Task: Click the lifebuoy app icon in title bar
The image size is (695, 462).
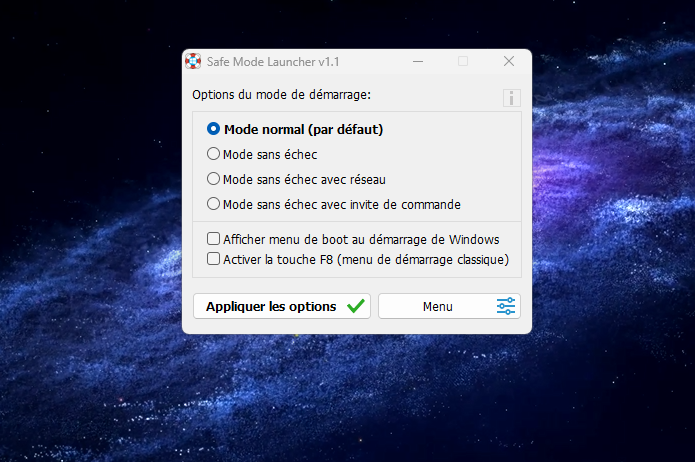Action: [x=193, y=61]
